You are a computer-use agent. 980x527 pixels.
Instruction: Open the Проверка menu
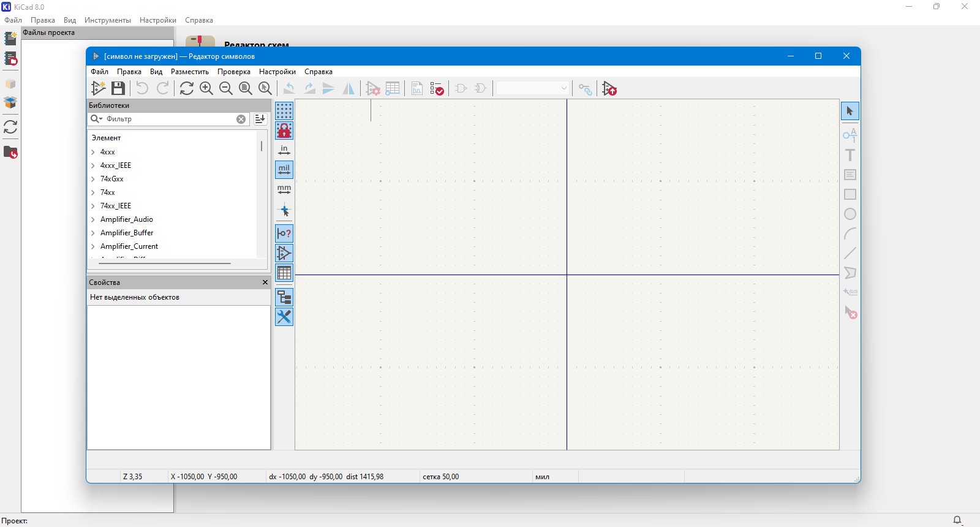234,72
